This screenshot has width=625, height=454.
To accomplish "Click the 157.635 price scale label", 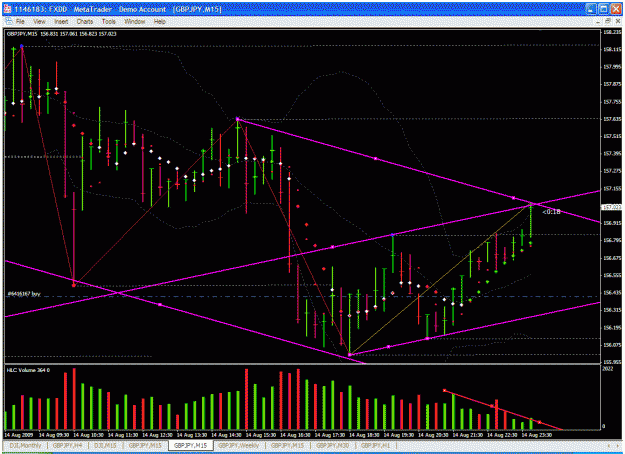I will click(612, 119).
